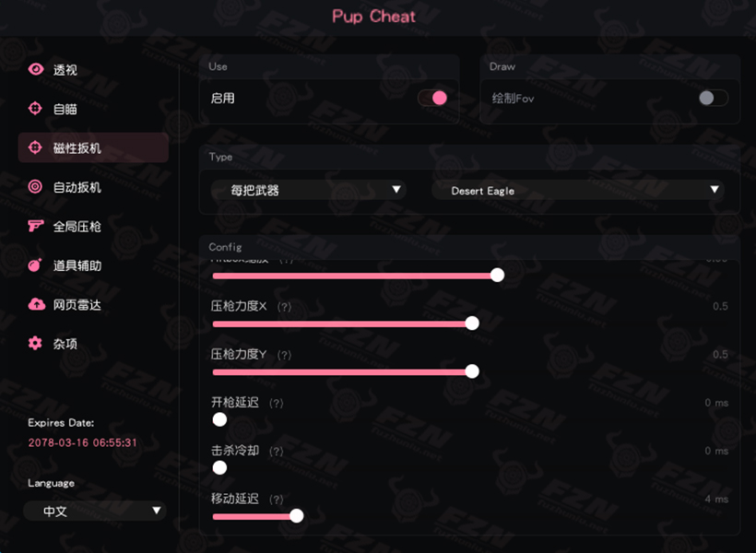This screenshot has height=553, width=756.
Task: Click the eye icon for 透视
Action: (36, 69)
